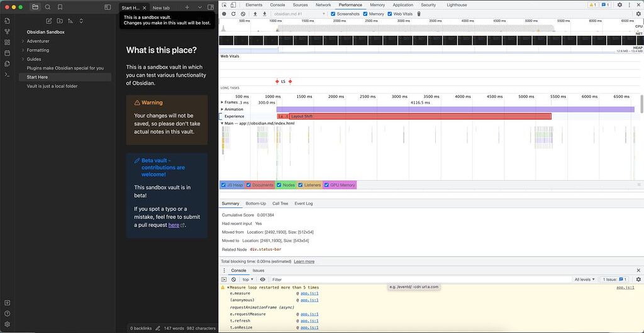Expand the Adventurer folder

(38, 41)
